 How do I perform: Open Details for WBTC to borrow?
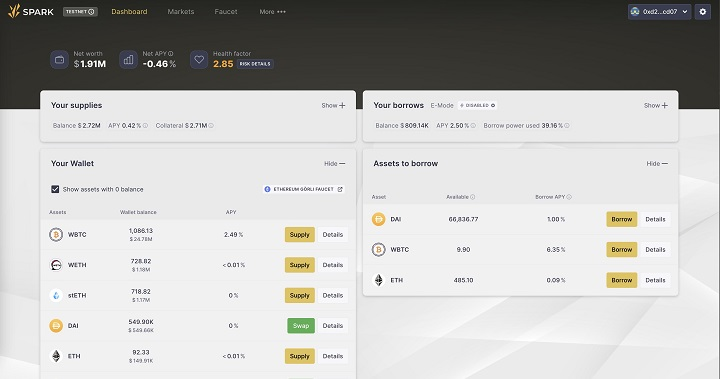[655, 249]
